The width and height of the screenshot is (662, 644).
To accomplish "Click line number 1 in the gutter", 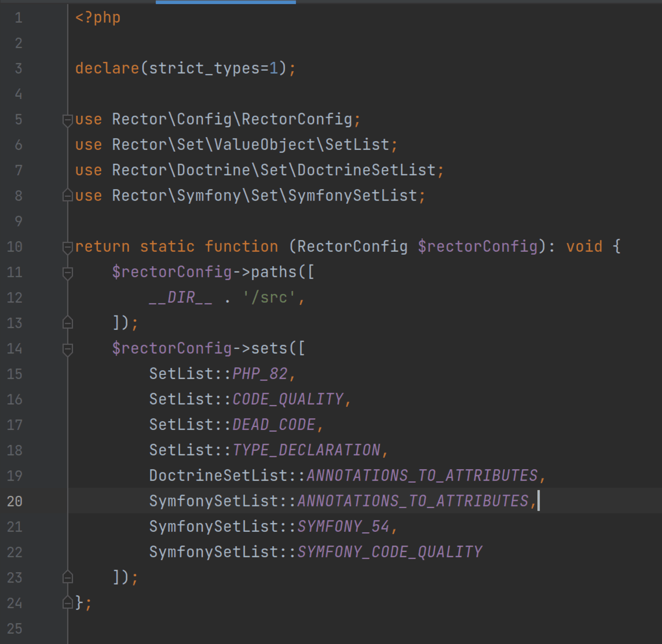I will pos(19,18).
